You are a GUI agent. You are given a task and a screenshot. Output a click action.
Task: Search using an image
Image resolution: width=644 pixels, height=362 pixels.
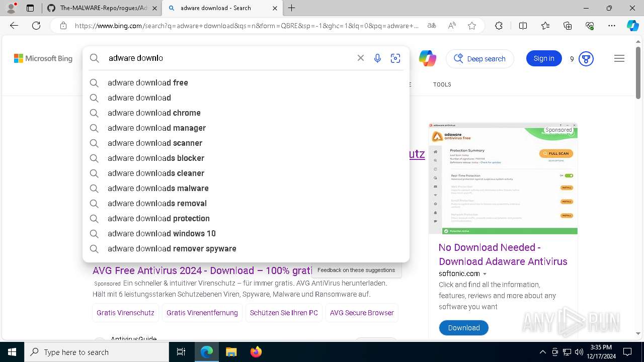tap(395, 58)
